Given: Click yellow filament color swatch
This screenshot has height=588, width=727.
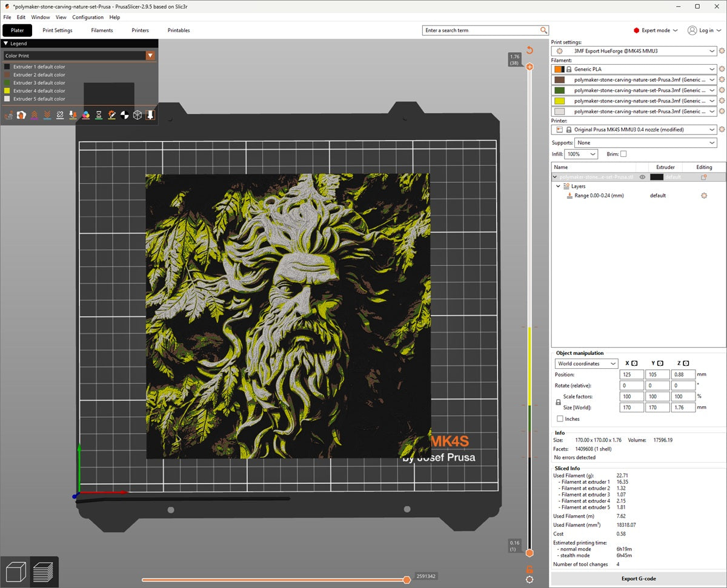Looking at the screenshot, I should point(560,101).
